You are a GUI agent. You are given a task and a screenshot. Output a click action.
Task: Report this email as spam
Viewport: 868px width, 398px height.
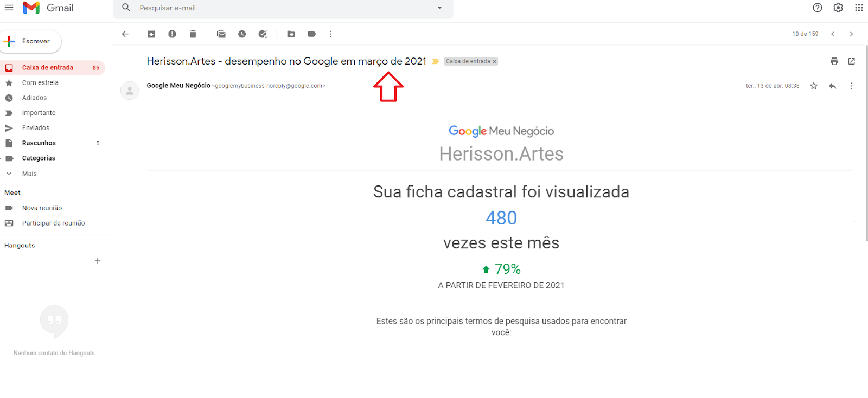click(172, 34)
